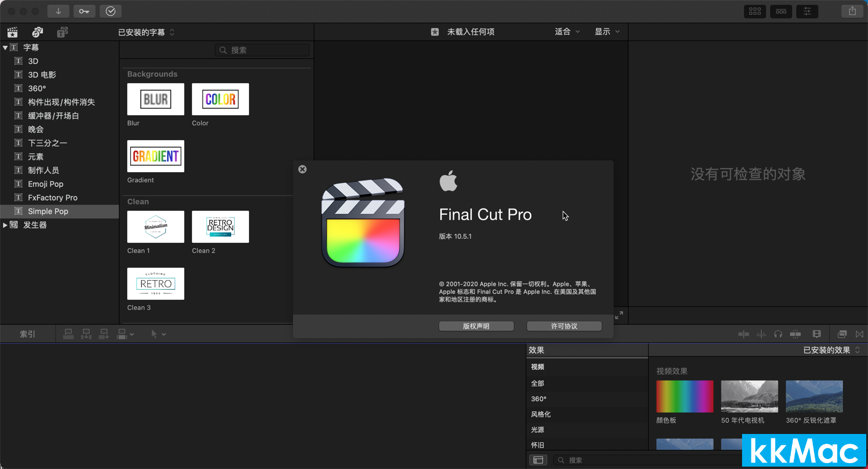Click the 许可协议 button
Viewport: 868px width, 469px height.
pos(564,326)
